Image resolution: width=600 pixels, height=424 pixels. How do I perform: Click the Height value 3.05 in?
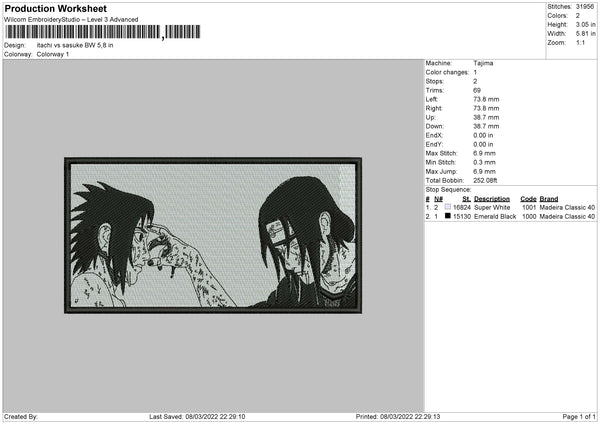[585, 24]
